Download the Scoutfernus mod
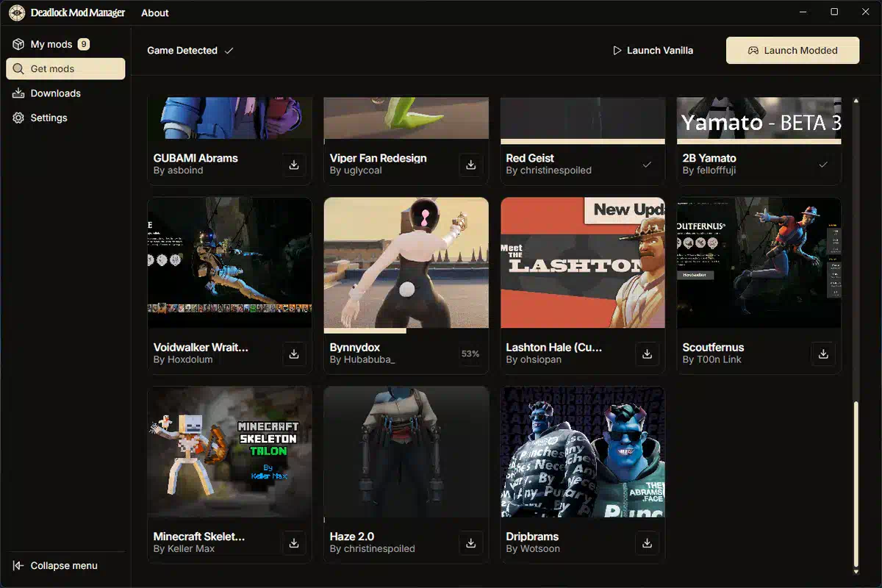This screenshot has height=588, width=882. (823, 354)
